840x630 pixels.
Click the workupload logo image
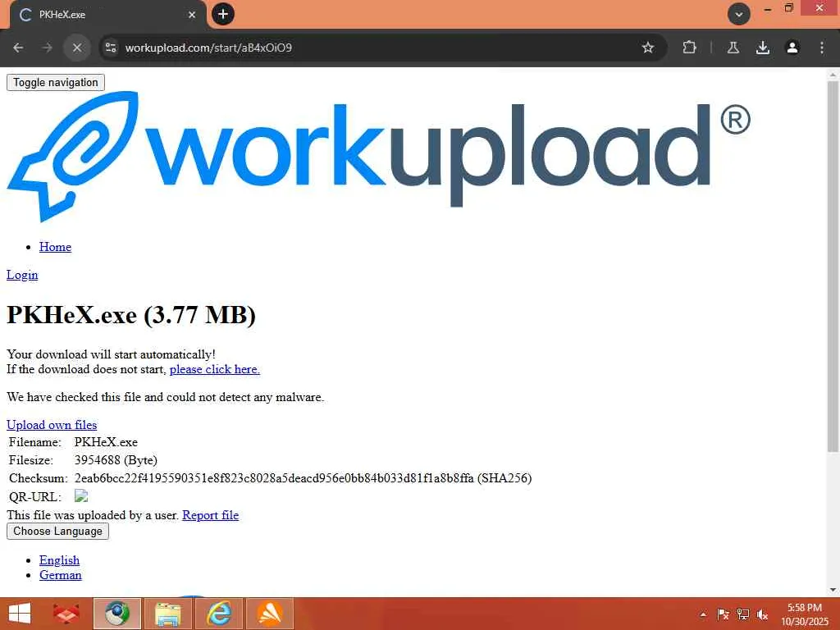(x=379, y=157)
